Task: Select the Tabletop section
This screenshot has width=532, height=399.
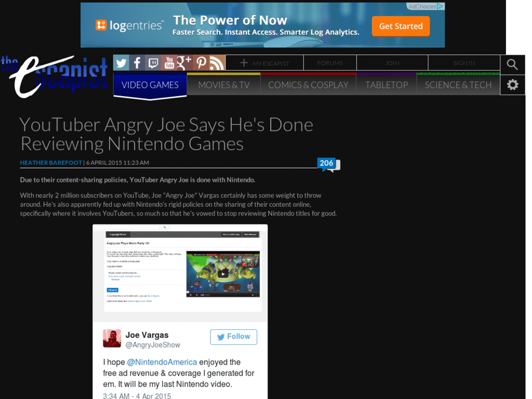Action: 387,85
